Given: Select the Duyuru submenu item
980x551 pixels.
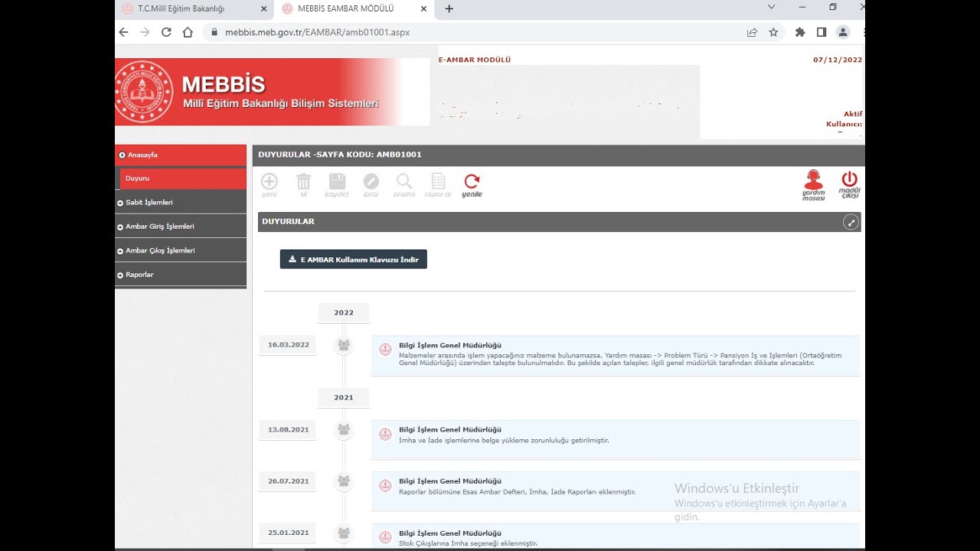Looking at the screenshot, I should pyautogui.click(x=183, y=178).
